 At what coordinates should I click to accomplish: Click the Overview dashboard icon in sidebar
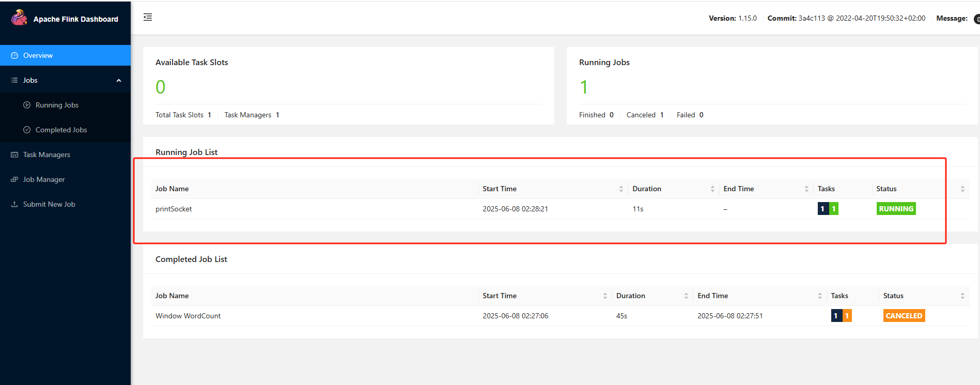click(14, 55)
